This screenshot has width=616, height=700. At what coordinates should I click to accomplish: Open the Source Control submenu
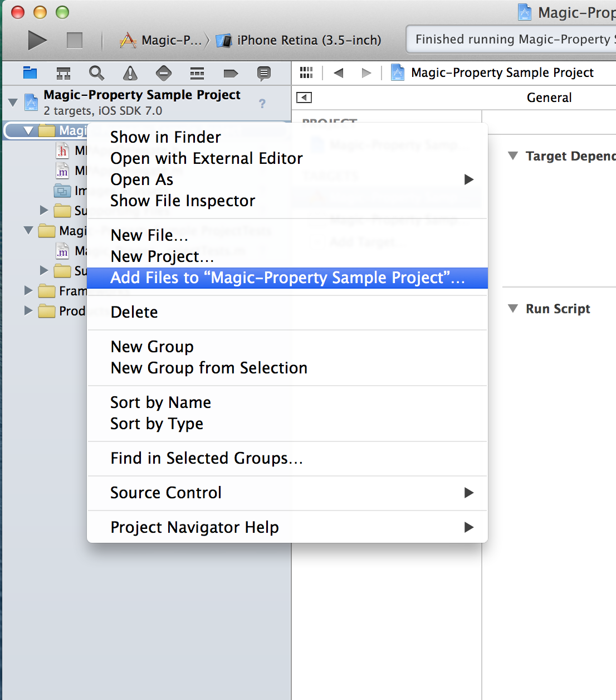pyautogui.click(x=287, y=493)
